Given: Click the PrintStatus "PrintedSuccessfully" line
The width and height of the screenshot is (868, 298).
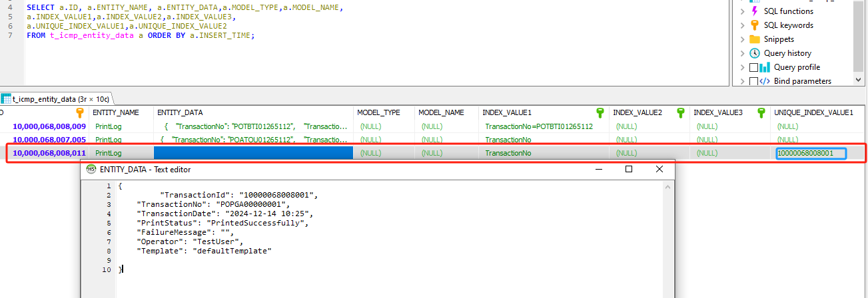Looking at the screenshot, I should 222,223.
